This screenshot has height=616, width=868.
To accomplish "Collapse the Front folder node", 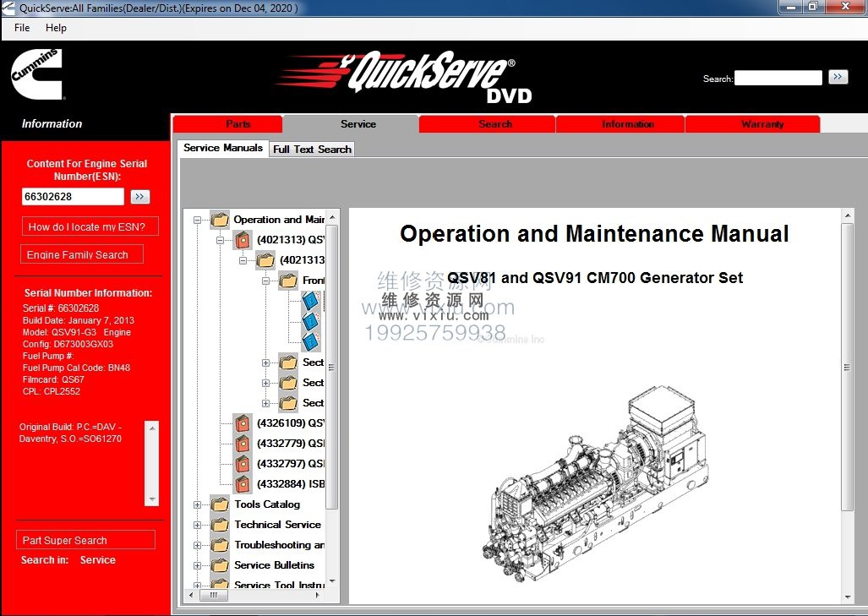I will (265, 281).
